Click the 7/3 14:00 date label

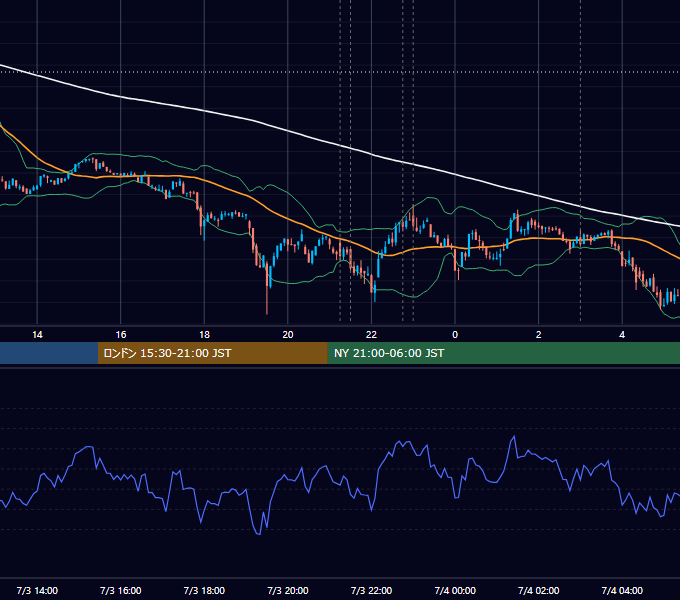(37, 590)
